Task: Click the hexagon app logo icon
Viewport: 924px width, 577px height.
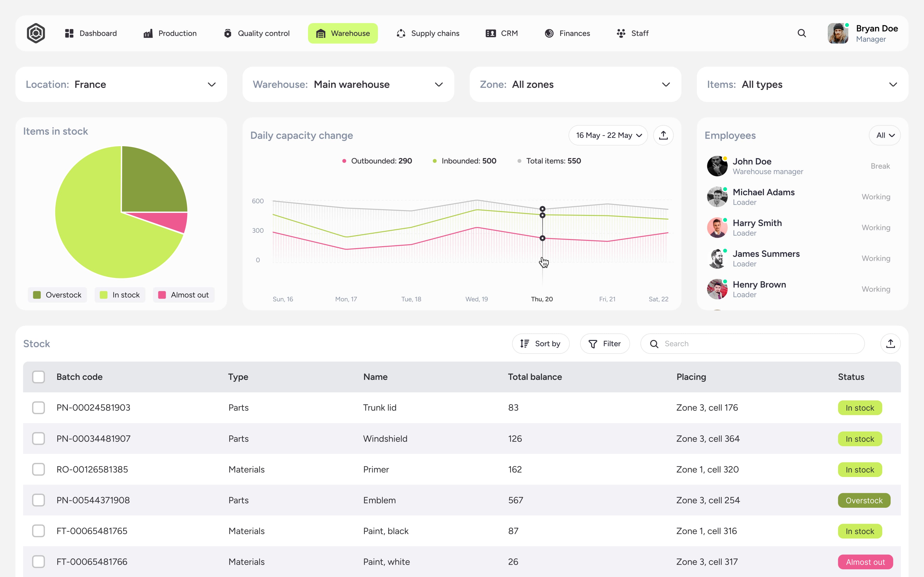Action: coord(36,33)
